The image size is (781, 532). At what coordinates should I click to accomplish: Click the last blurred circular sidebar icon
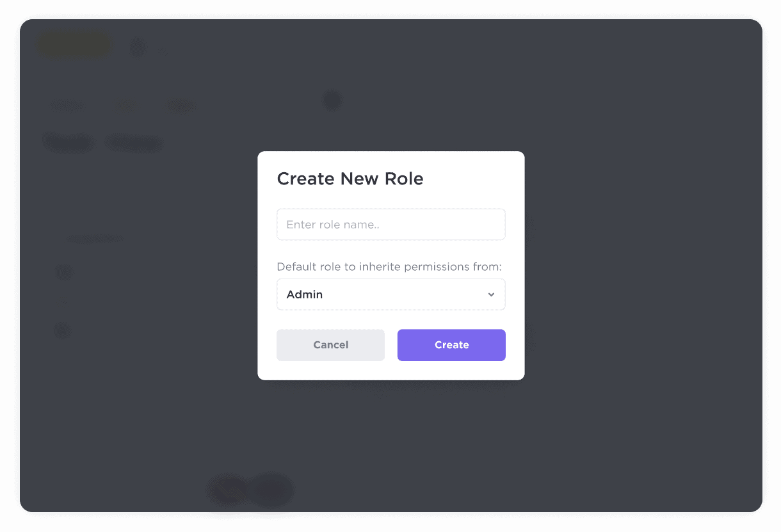63,331
